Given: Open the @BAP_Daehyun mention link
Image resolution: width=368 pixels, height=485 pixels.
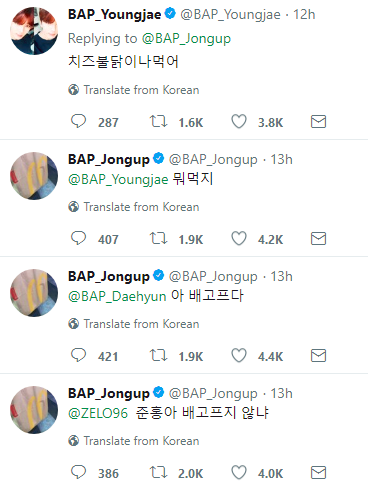Looking at the screenshot, I should pos(117,296).
